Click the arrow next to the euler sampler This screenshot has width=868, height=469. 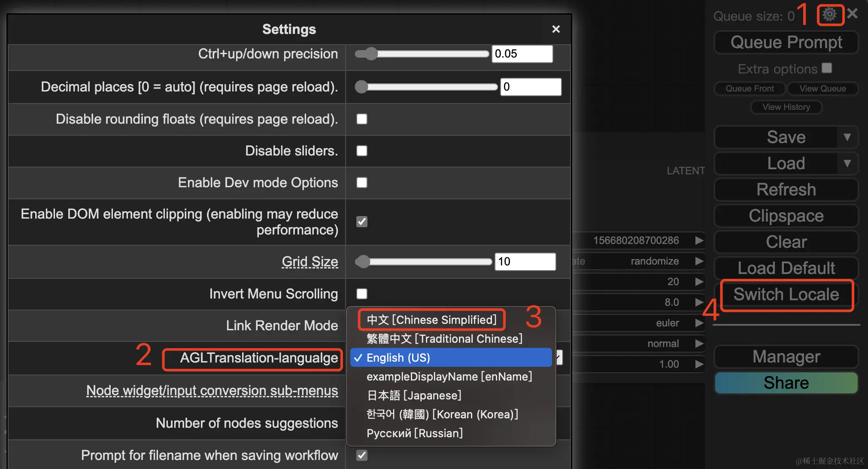(699, 323)
